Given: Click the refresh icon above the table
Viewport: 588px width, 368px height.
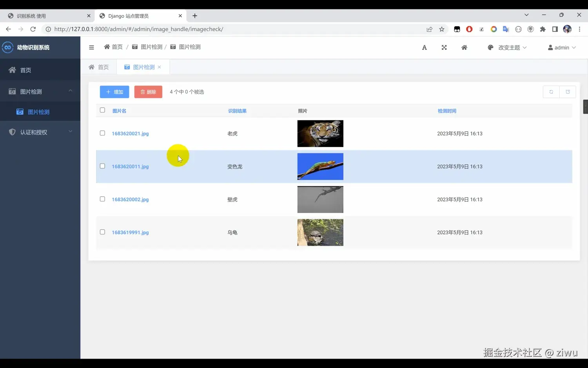Looking at the screenshot, I should pos(551,92).
